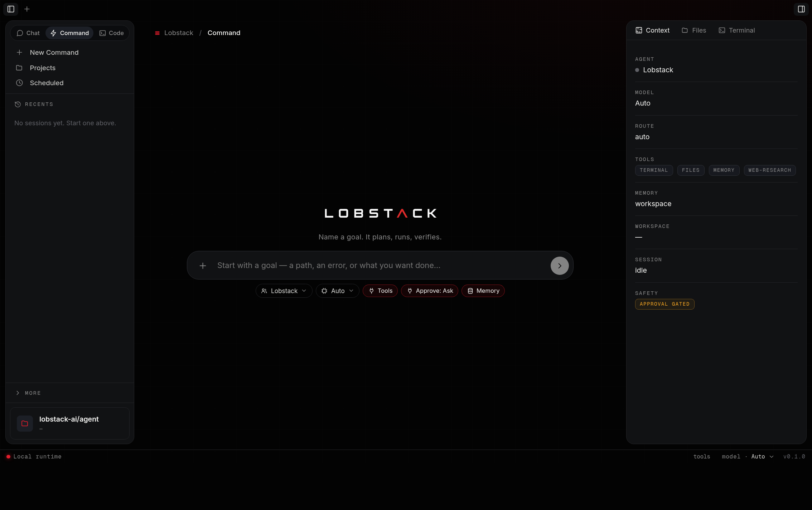Viewport: 812px width, 510px height.
Task: Add attachment with plus in goal box
Action: (x=203, y=266)
